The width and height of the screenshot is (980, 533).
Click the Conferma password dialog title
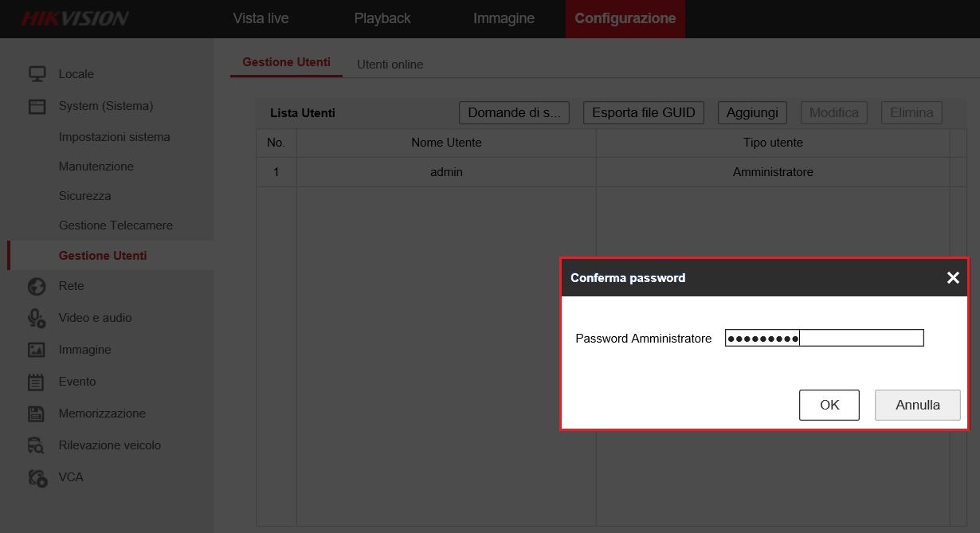[x=628, y=278]
